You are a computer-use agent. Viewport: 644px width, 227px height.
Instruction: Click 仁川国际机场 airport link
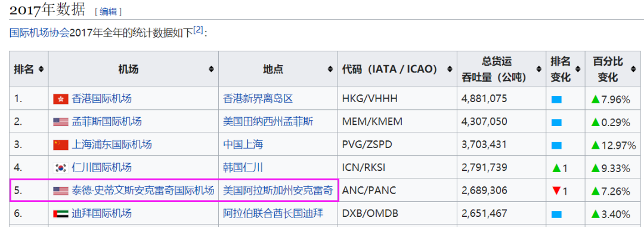(x=102, y=168)
